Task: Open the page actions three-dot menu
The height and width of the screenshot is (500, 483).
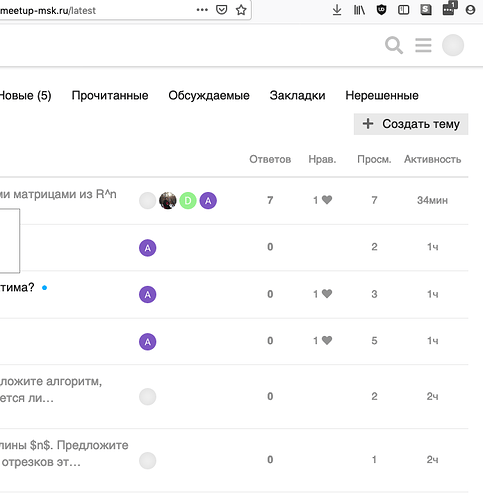Action: coord(202,10)
